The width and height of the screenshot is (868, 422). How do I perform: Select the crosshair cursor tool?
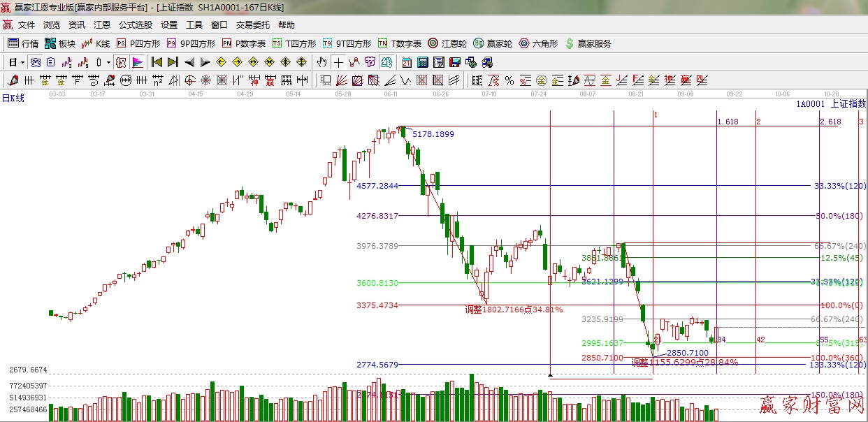pyautogui.click(x=338, y=62)
